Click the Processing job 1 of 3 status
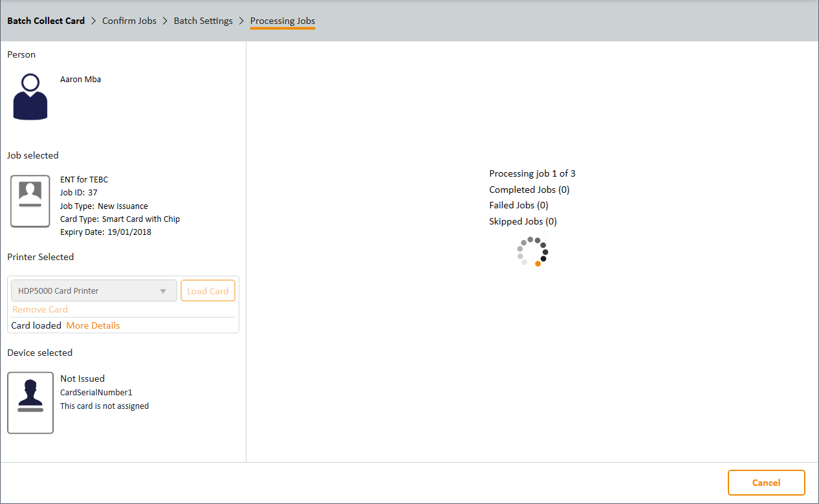Screen dimensions: 819x504 coord(532,173)
